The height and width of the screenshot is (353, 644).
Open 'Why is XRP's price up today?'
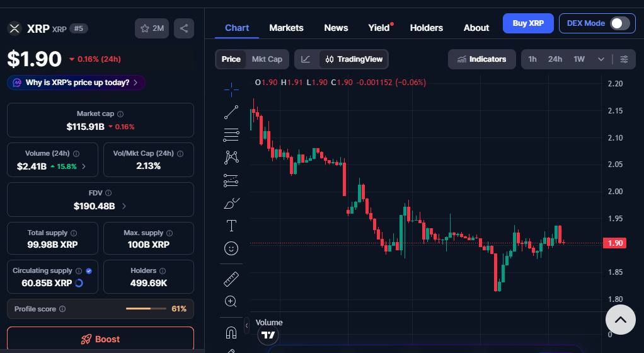76,83
